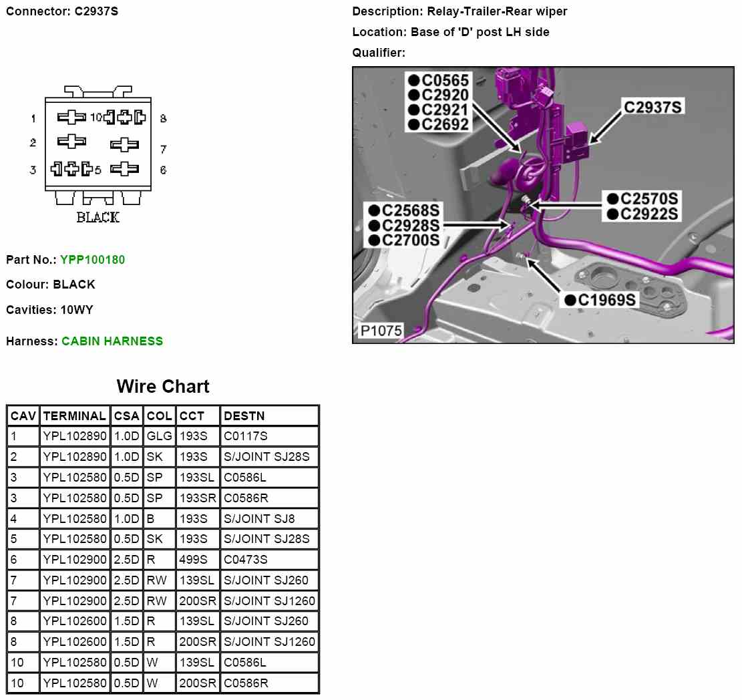Click the 499S circuit cell

pyautogui.click(x=194, y=560)
